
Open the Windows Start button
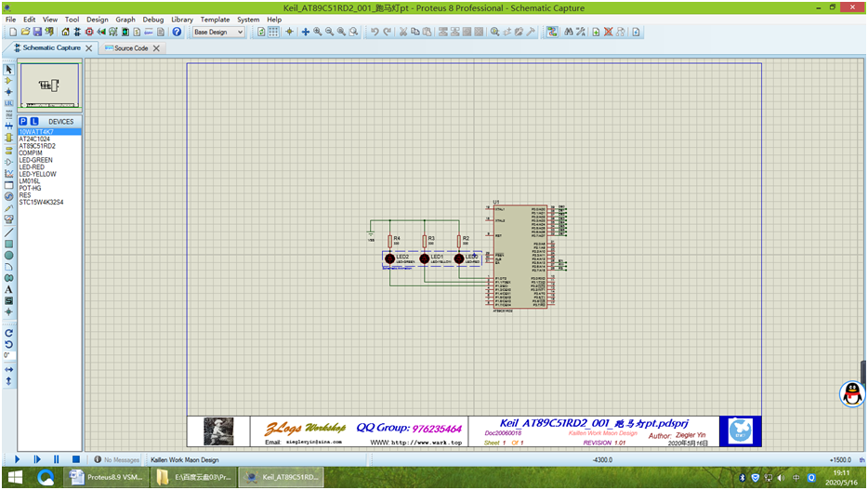click(15, 477)
